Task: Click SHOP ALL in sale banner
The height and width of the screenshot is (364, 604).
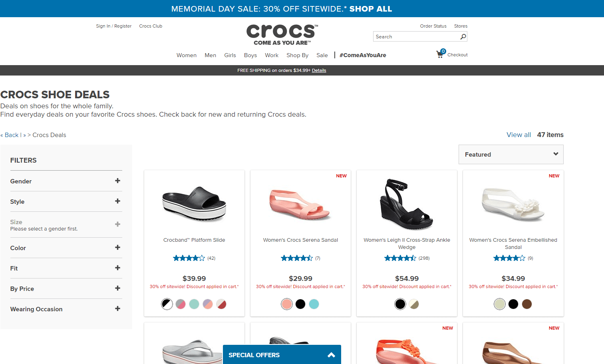Action: point(371,9)
